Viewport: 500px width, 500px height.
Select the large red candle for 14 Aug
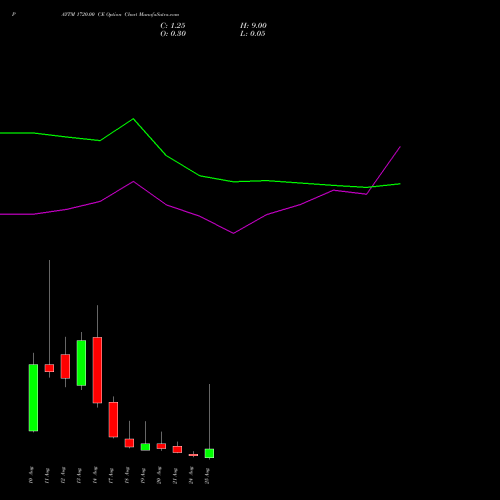97,370
